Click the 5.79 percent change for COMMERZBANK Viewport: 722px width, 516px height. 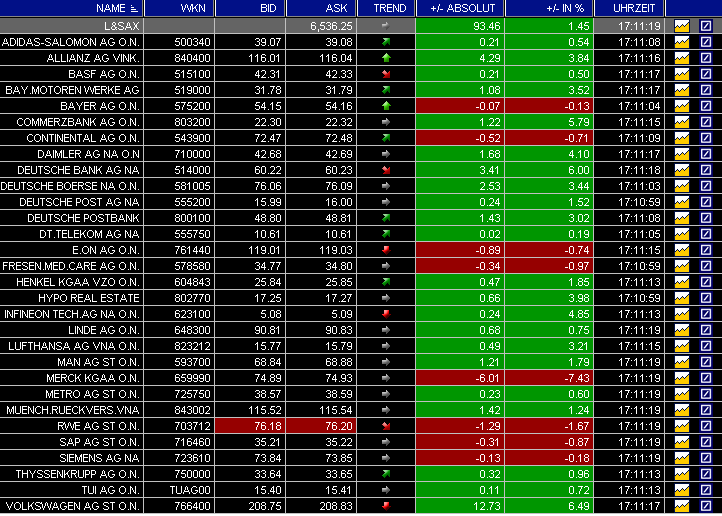click(579, 122)
